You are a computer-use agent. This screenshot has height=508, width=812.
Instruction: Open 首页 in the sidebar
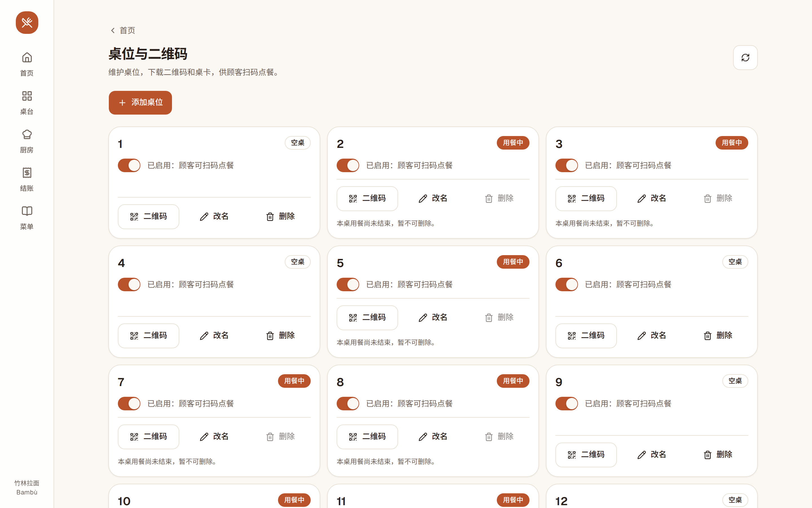tap(27, 64)
